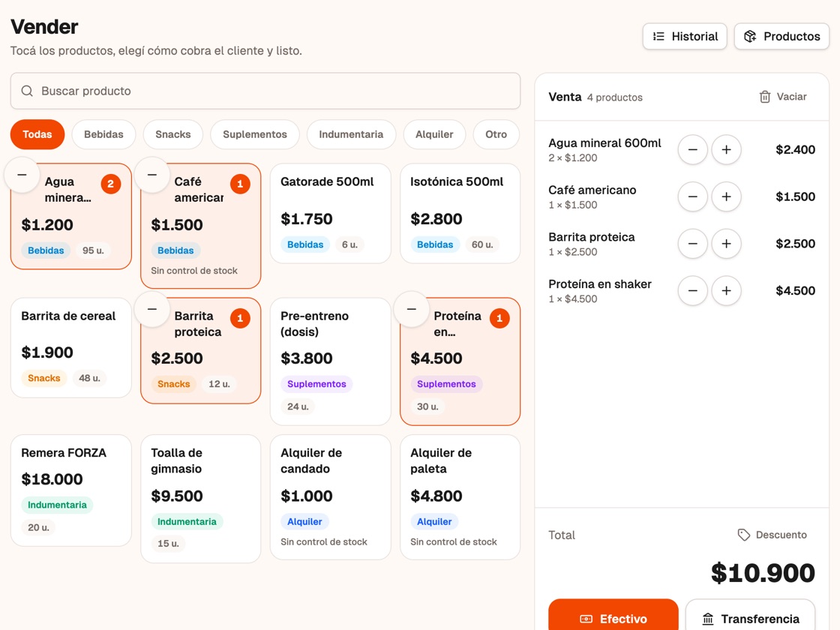
Task: Add Isotónica 500ml to the sale
Action: [x=460, y=213]
